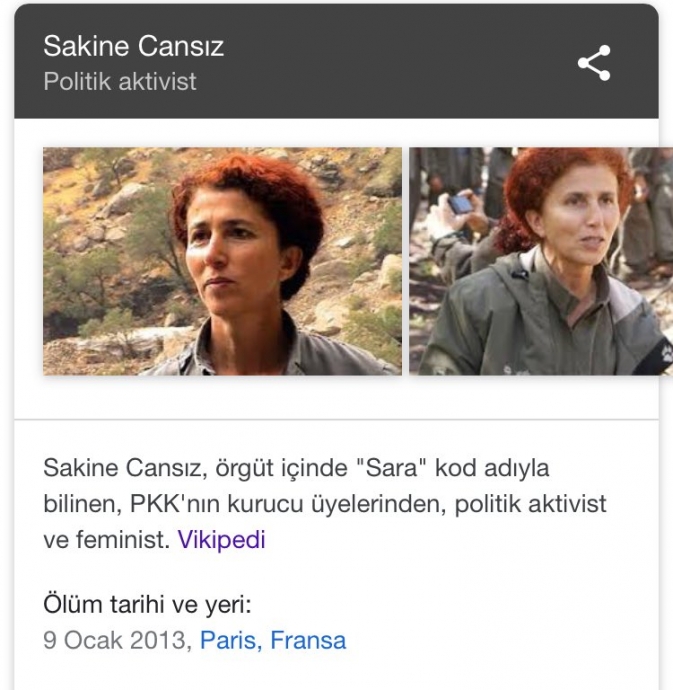Tap the share icon in header
This screenshot has height=690, width=673.
(x=594, y=63)
